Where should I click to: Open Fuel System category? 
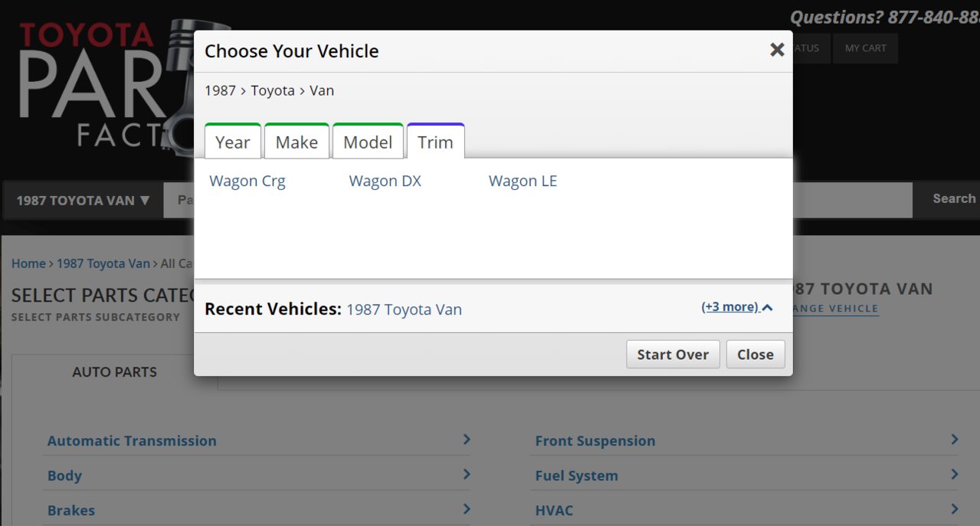tap(576, 475)
